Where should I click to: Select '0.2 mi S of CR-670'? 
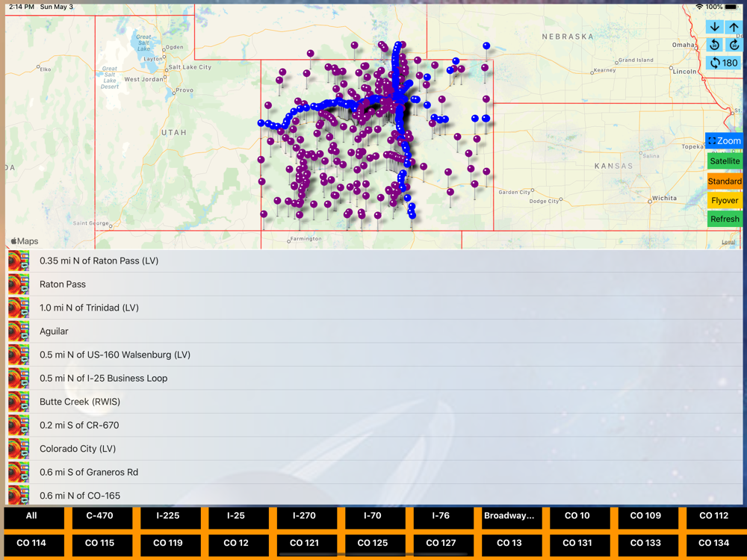373,426
